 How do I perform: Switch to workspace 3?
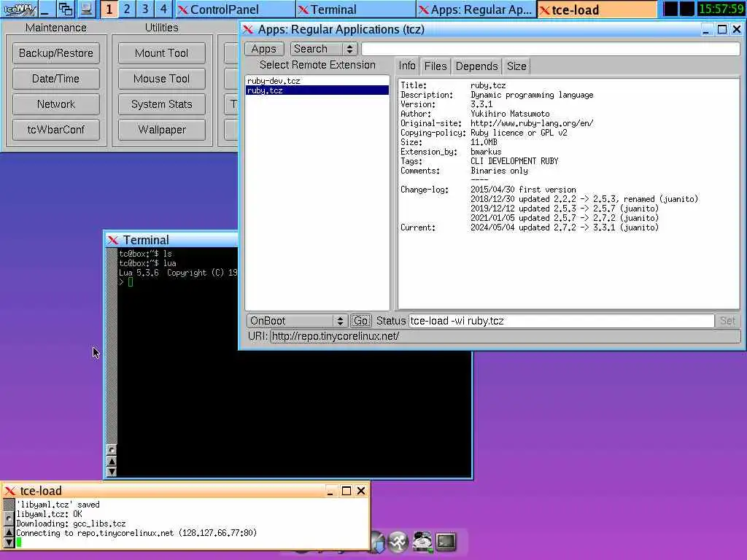coord(145,9)
